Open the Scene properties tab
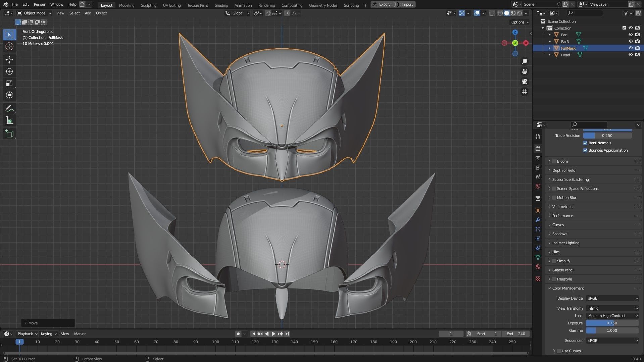644x362 pixels. pyautogui.click(x=538, y=176)
